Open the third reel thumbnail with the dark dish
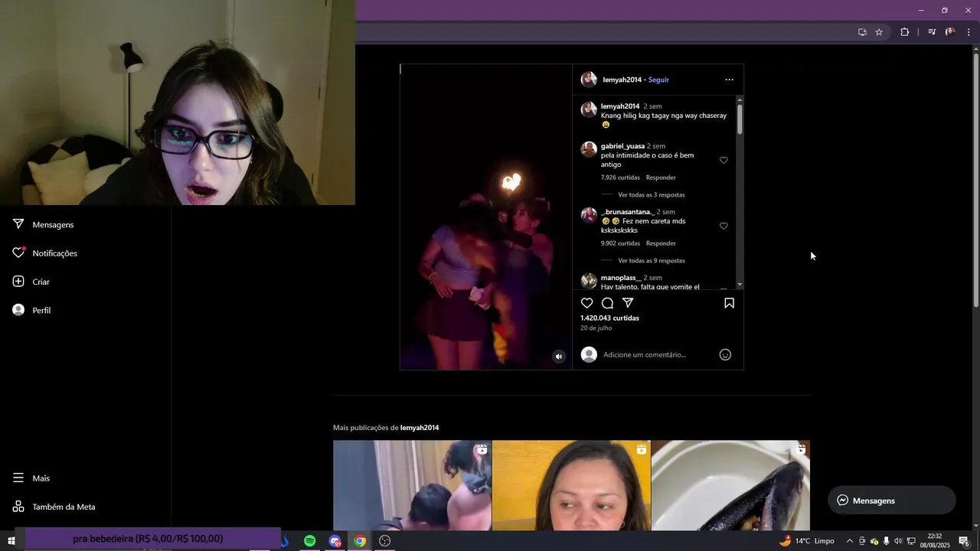The height and width of the screenshot is (551, 980). point(730,485)
